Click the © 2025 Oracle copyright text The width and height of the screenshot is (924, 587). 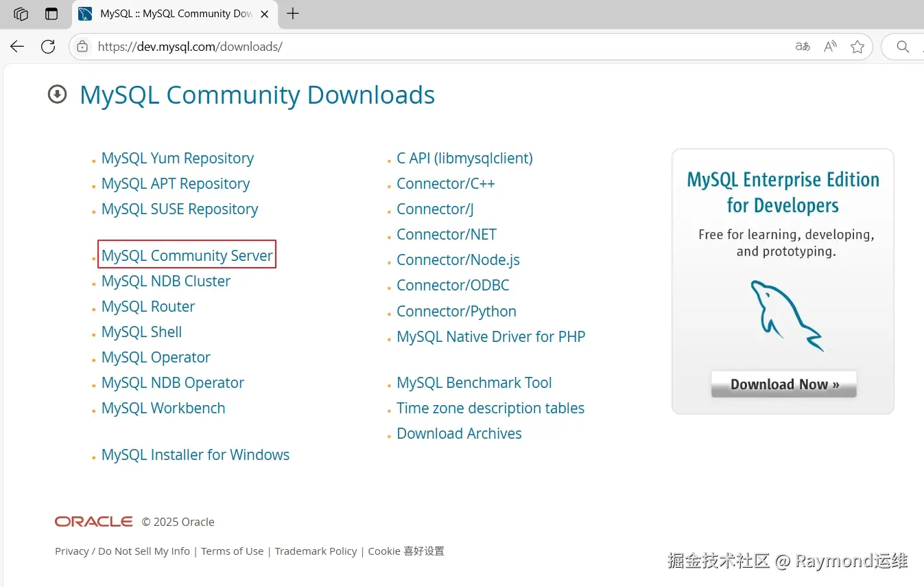click(178, 522)
